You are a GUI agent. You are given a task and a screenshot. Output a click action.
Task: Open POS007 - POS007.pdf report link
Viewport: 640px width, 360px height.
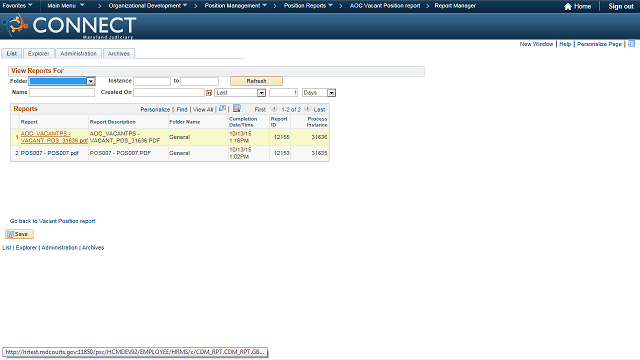click(x=49, y=153)
